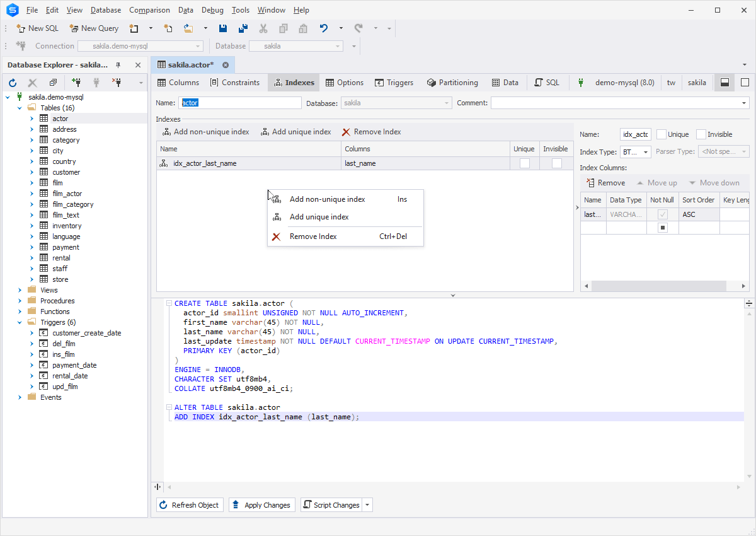Switch to the Constraints tab

tap(234, 83)
